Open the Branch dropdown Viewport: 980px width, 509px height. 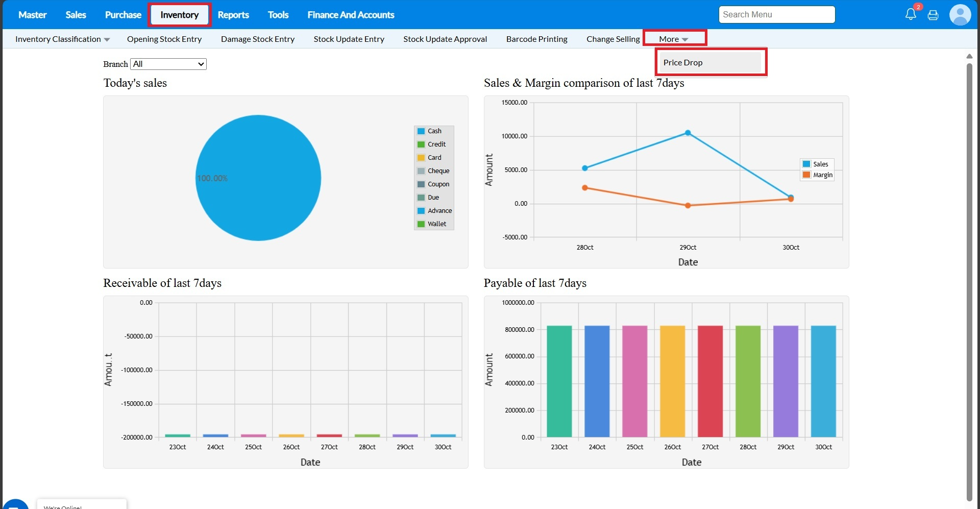pyautogui.click(x=168, y=64)
